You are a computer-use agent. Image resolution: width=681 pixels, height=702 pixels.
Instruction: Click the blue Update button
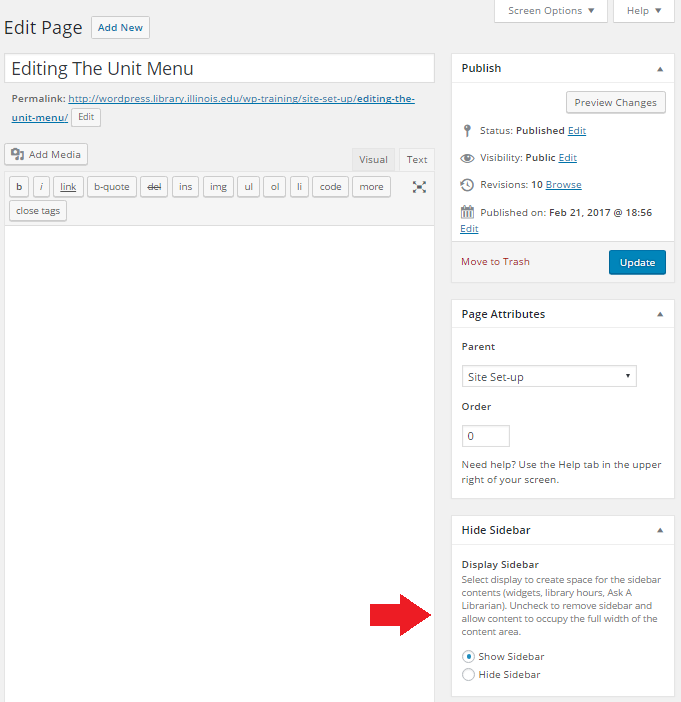point(636,262)
